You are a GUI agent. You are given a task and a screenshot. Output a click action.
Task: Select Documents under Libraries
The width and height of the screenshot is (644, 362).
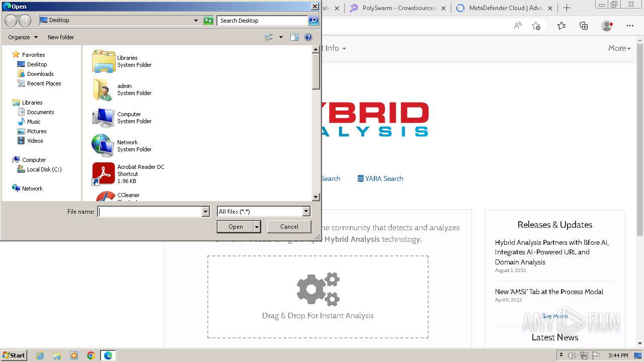coord(36,112)
